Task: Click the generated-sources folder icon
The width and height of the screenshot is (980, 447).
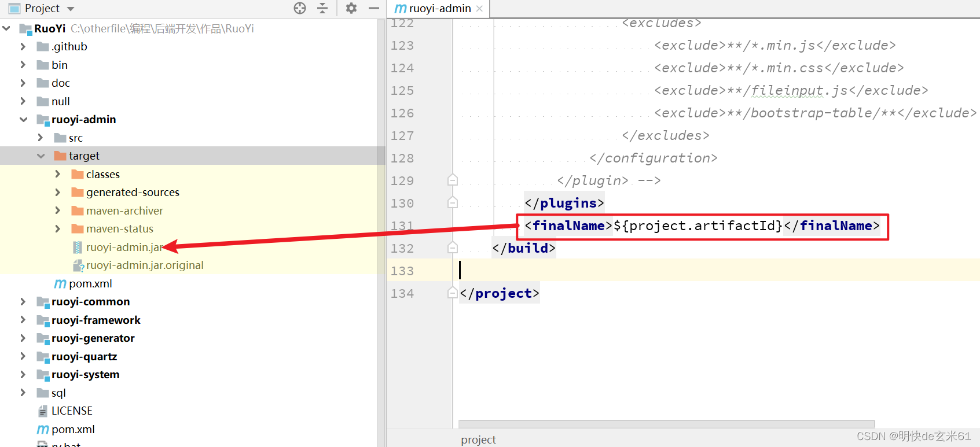Action: point(78,192)
